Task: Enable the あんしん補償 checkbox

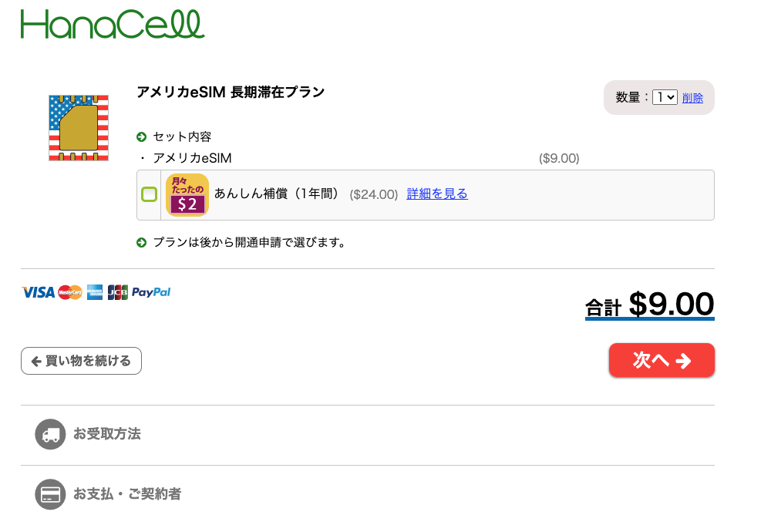Action: (149, 194)
